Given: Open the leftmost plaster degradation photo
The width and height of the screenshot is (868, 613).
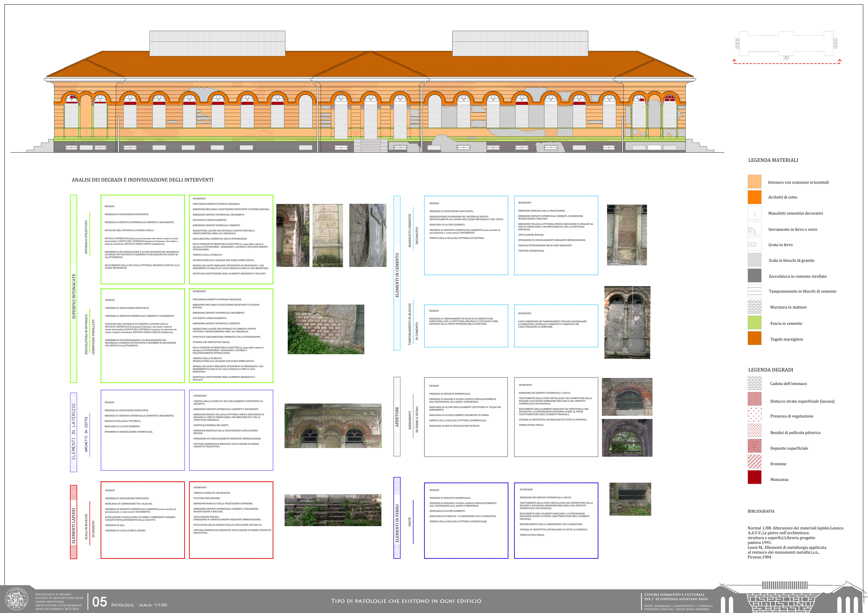Looking at the screenshot, I should (293, 235).
